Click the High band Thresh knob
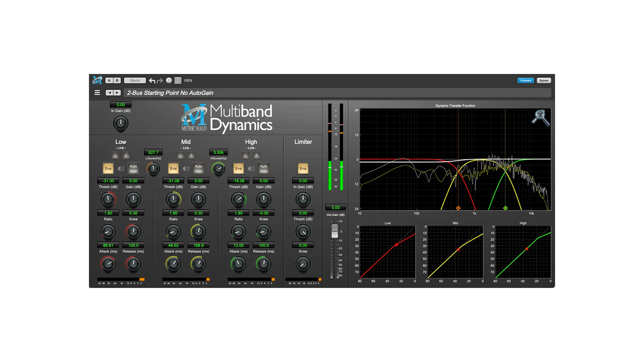This screenshot has width=644, height=362. pyautogui.click(x=238, y=200)
